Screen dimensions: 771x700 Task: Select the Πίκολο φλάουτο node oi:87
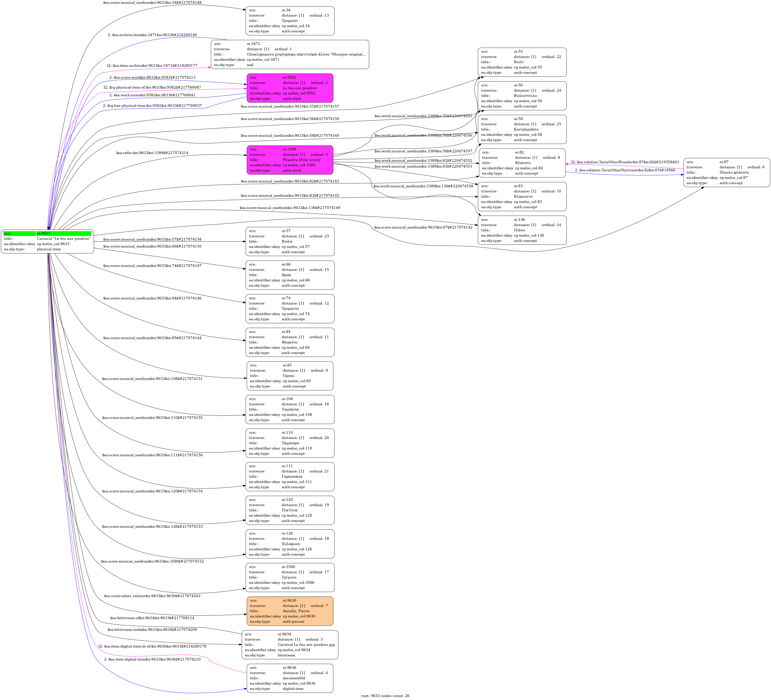pos(727,172)
